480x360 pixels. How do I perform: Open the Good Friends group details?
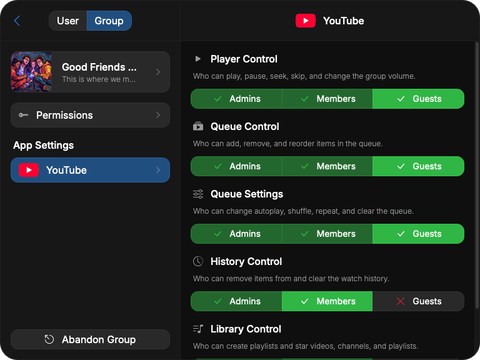click(90, 72)
